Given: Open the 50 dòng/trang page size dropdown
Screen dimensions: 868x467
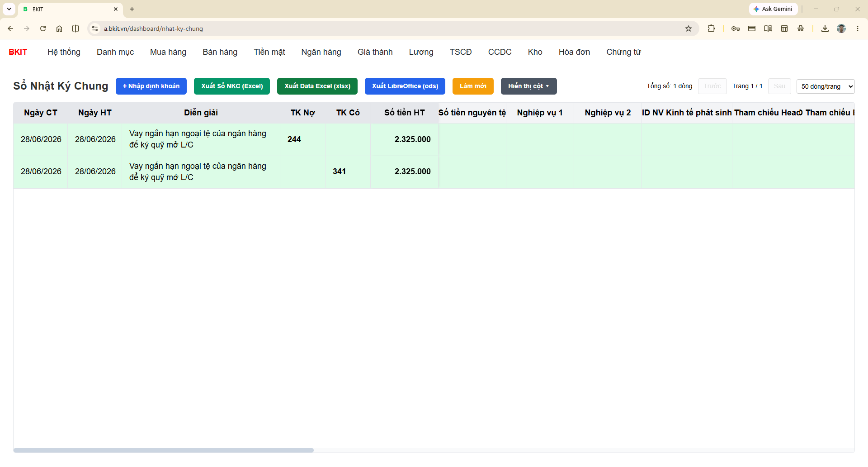Looking at the screenshot, I should click(826, 86).
